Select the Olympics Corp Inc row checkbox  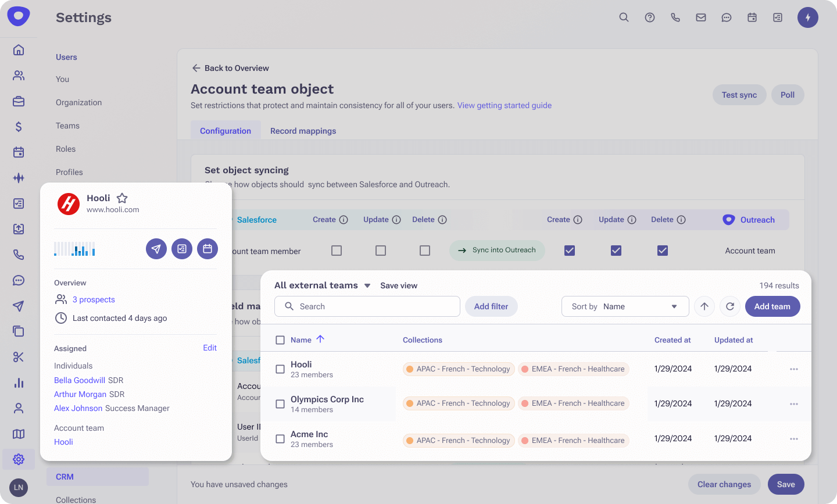pyautogui.click(x=280, y=403)
